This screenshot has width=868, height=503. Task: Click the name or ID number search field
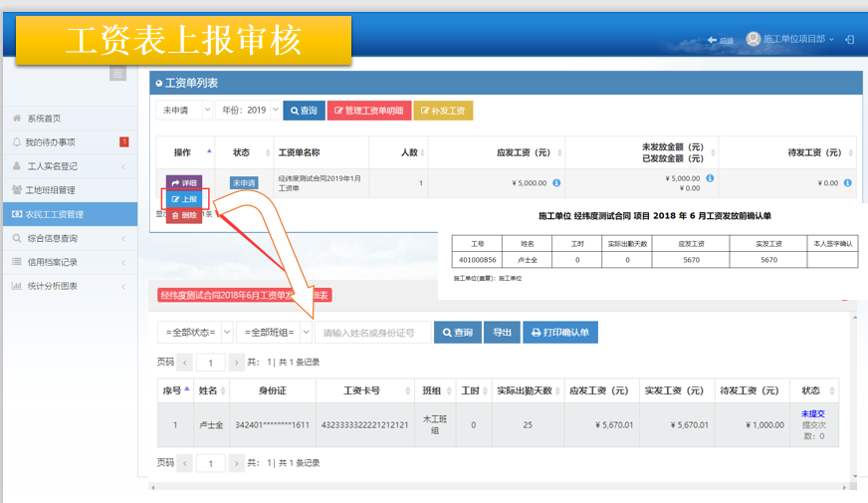(372, 333)
